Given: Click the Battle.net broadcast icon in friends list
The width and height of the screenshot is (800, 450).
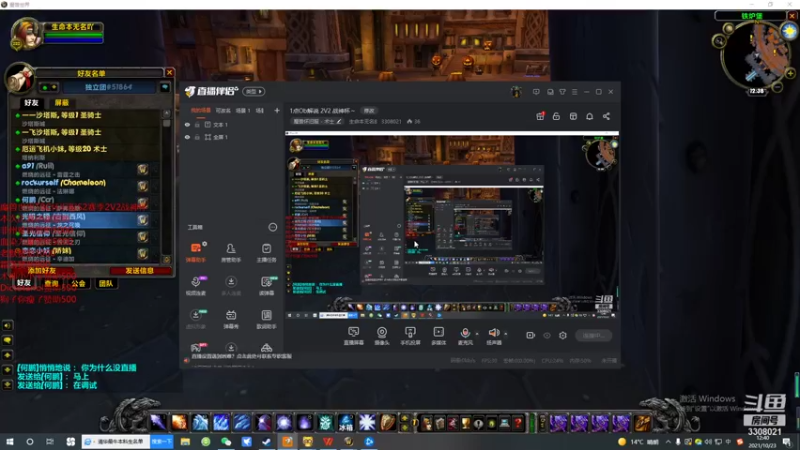Looking at the screenshot, I should (x=165, y=87).
